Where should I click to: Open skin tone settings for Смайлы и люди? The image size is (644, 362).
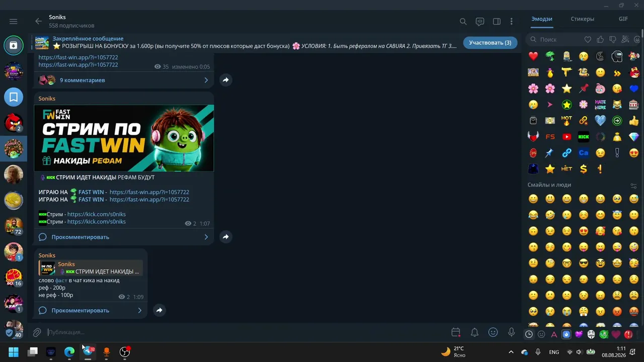point(633,186)
